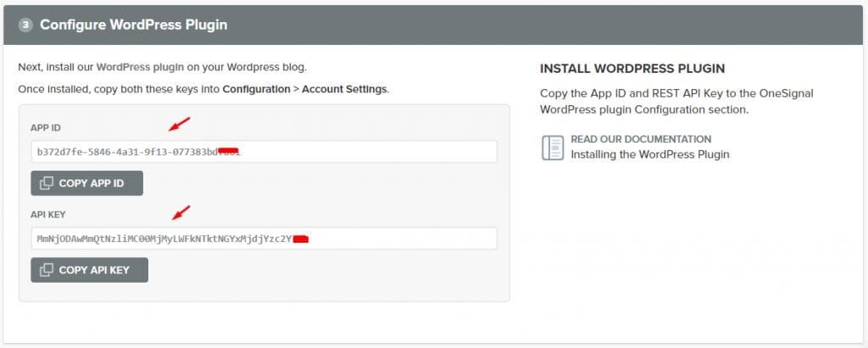Click the documentation page icon
868x348 pixels.
coord(553,148)
